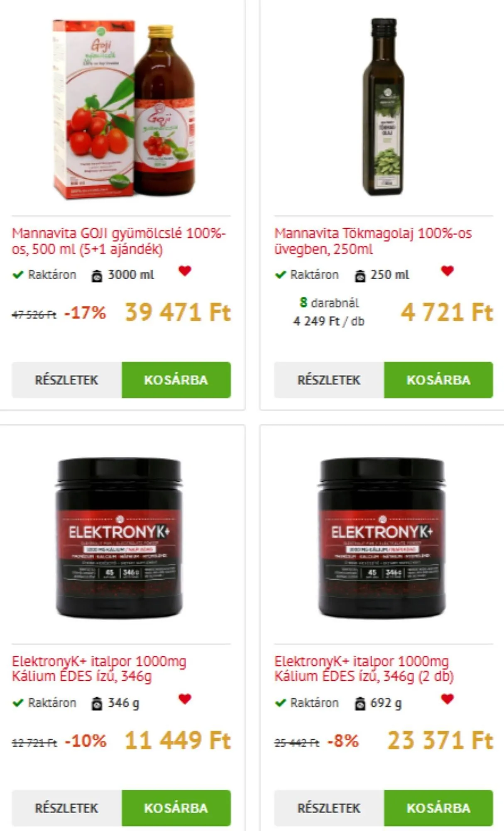
Task: Add ElektronyK+ 346g to cart
Action: [176, 808]
